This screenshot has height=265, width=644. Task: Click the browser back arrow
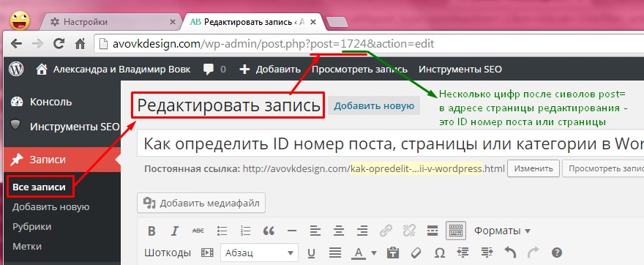(16, 43)
